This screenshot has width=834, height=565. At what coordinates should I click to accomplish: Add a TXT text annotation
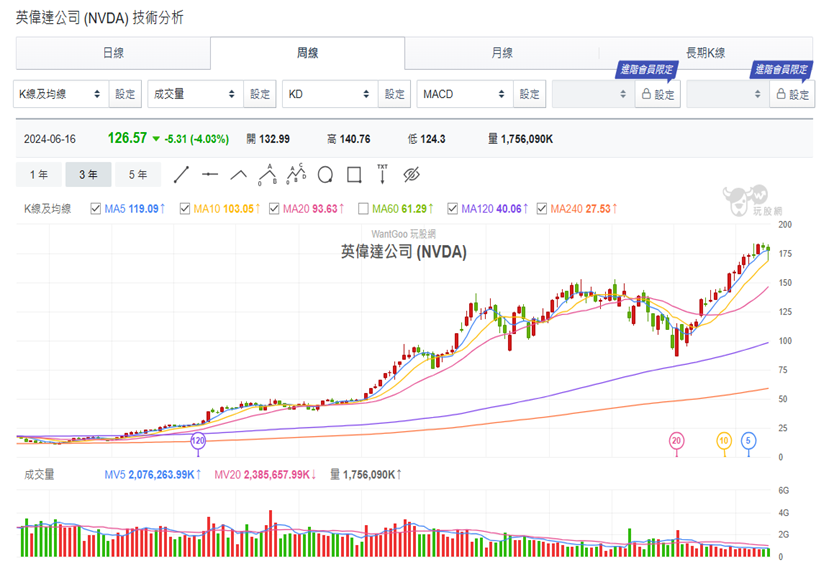coord(382,174)
